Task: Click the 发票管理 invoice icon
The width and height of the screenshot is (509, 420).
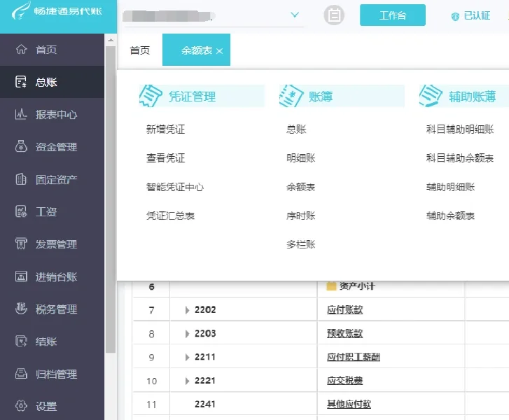Action: [21, 244]
